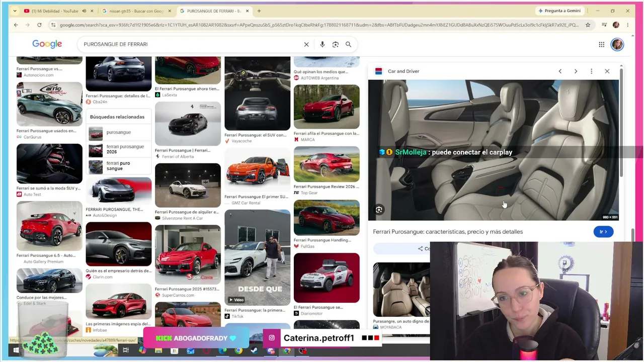Mute the Mi Debilidad YouTube tab audio

[84, 11]
